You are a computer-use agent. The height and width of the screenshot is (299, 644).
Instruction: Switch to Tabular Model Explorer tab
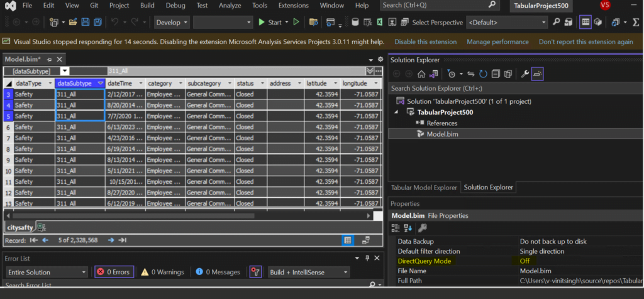(424, 187)
